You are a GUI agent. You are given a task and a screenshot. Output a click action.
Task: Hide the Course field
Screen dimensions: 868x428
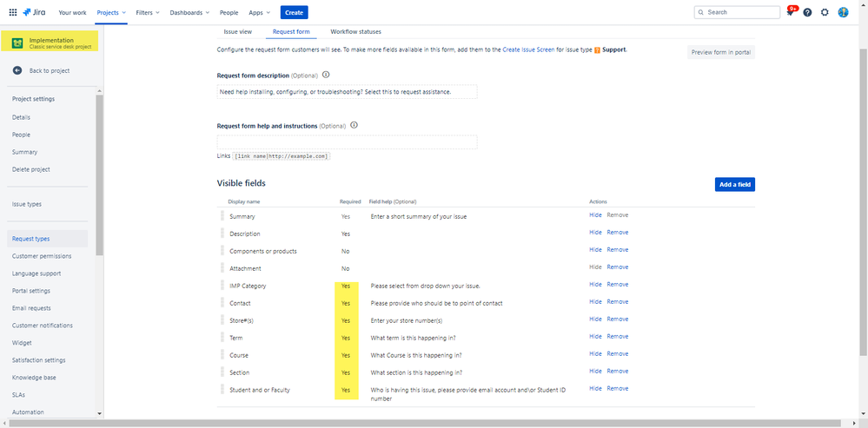point(595,353)
